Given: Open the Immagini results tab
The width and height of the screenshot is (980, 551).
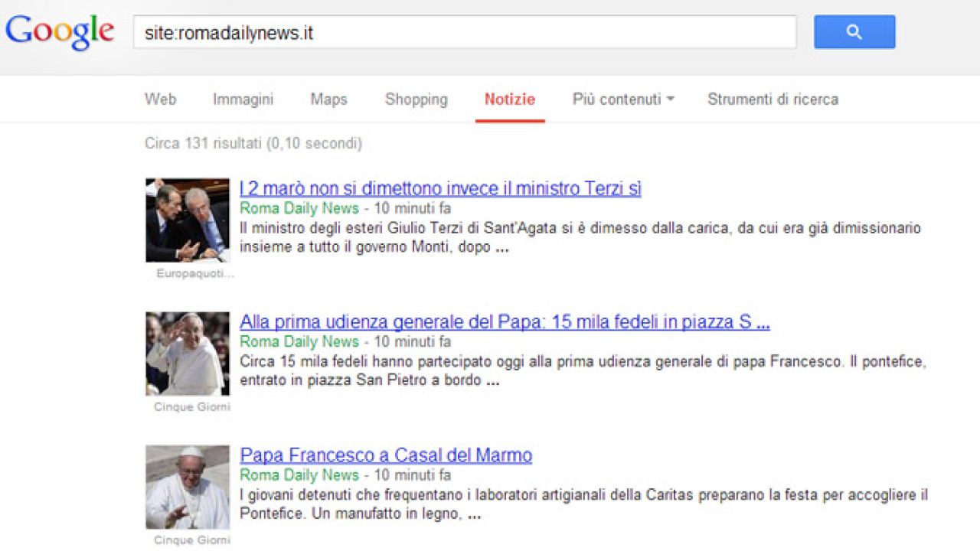Looking at the screenshot, I should [x=243, y=99].
